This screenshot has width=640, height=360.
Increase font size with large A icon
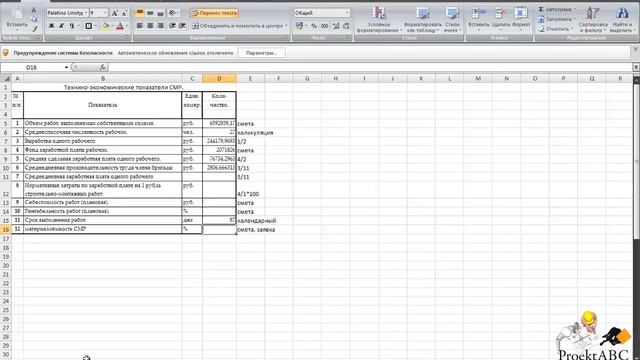(115, 13)
